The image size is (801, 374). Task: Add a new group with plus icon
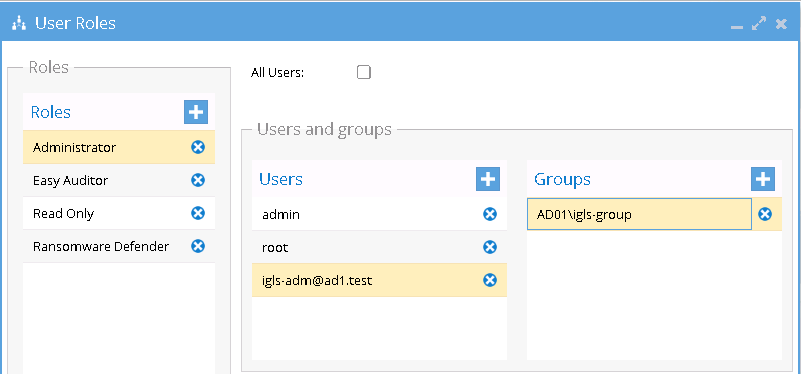pos(763,179)
